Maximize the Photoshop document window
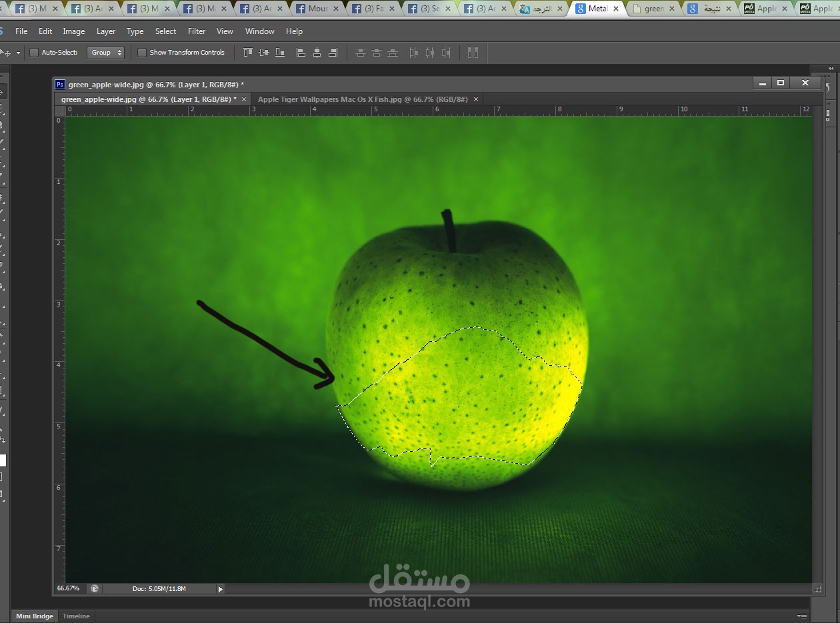 780,83
